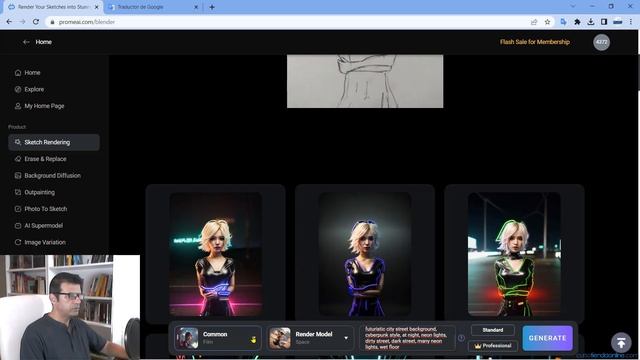Open the browser extensions puzzle icon
640x360 pixels.
tap(577, 22)
